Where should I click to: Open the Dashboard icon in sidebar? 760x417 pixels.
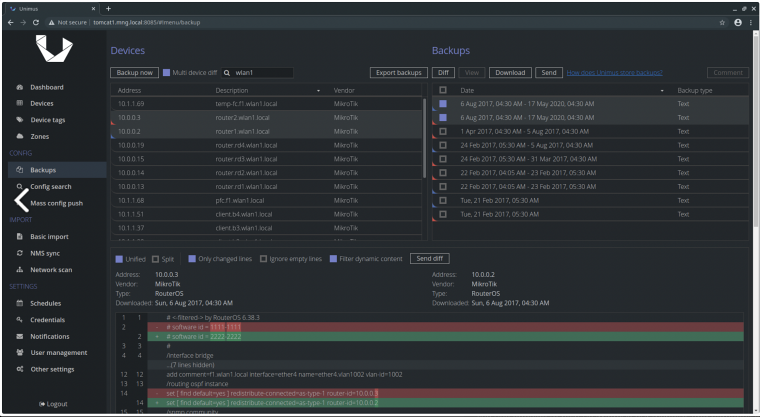point(20,87)
